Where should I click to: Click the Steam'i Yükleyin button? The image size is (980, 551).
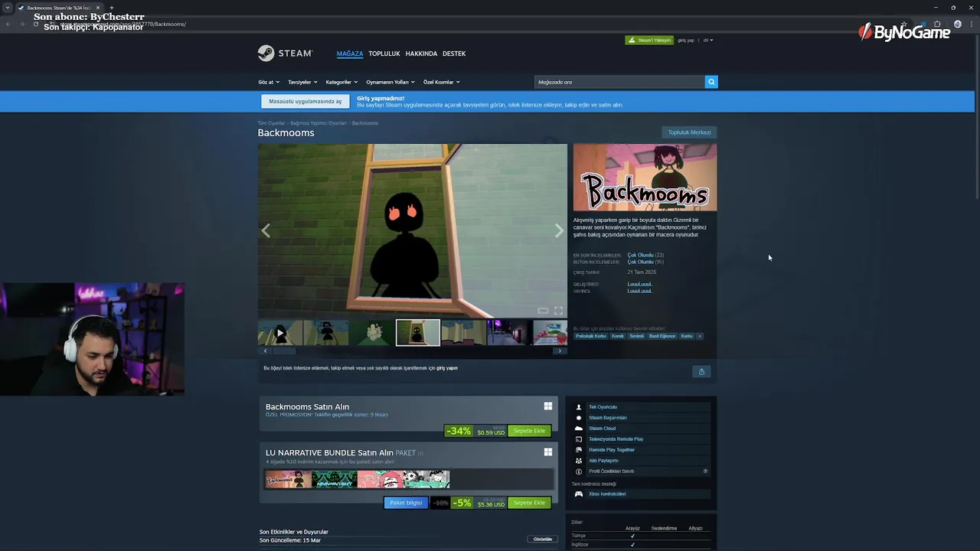point(649,40)
